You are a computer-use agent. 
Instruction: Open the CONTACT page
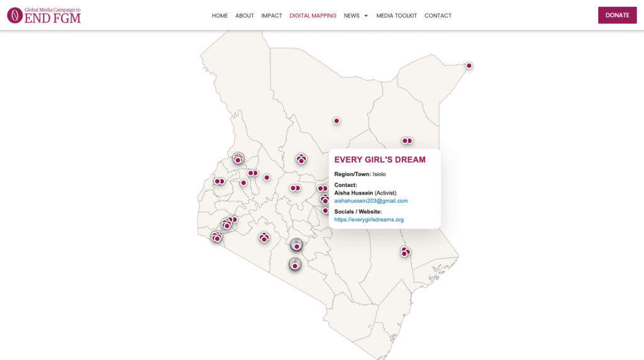tap(438, 16)
